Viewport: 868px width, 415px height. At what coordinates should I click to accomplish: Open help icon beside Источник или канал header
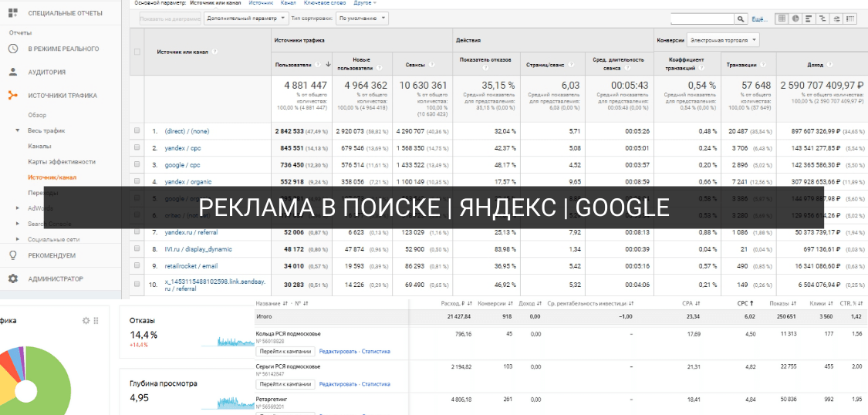(214, 52)
